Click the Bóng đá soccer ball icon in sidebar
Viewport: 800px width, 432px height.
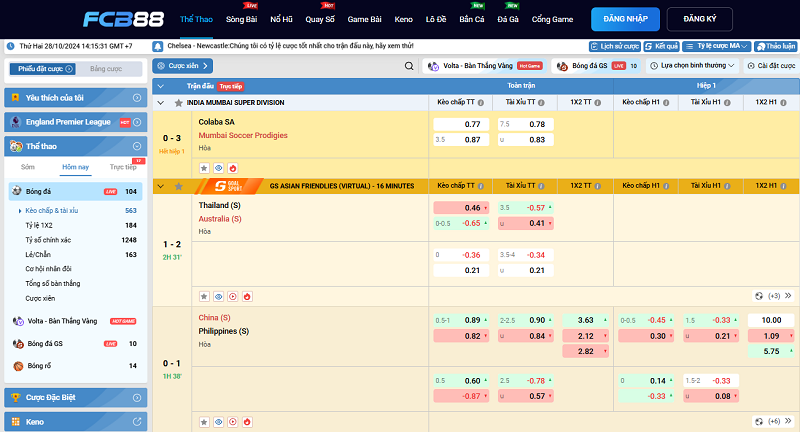click(x=17, y=191)
